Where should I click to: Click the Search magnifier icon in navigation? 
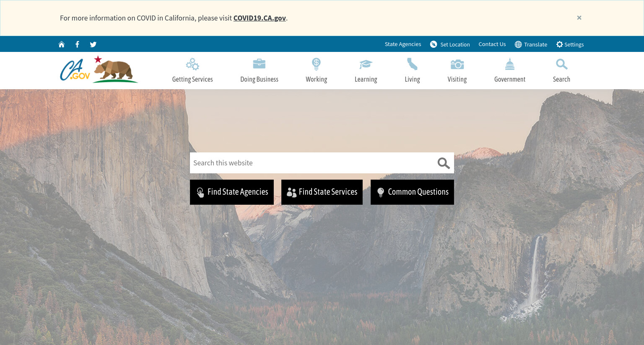(x=561, y=64)
